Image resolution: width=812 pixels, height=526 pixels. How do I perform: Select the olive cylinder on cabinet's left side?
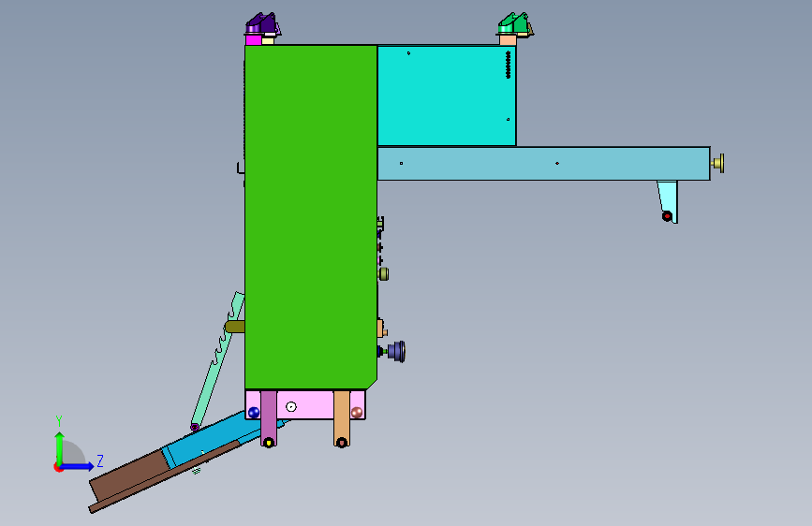coord(234,327)
